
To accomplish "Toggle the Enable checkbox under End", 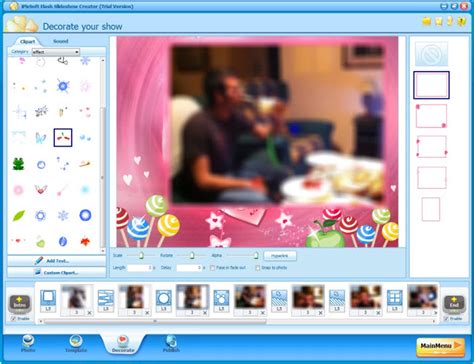I will (x=446, y=319).
